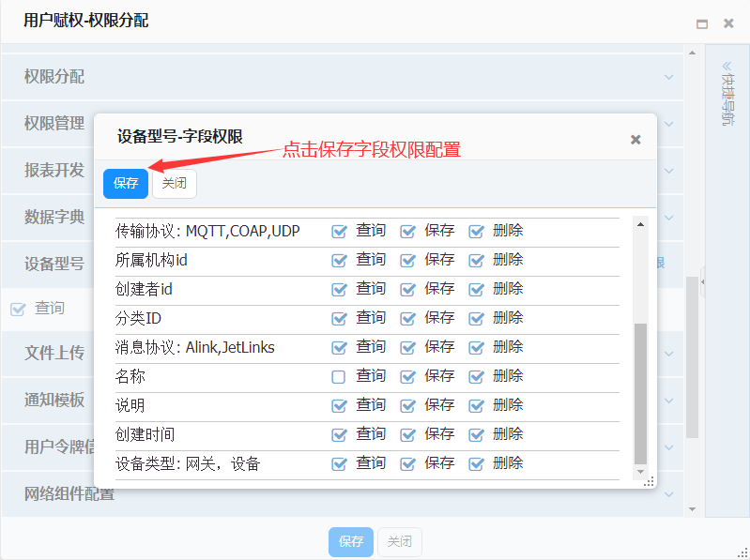Click 关闭 button in field permission dialog
This screenshot has width=750, height=560.
(x=175, y=184)
